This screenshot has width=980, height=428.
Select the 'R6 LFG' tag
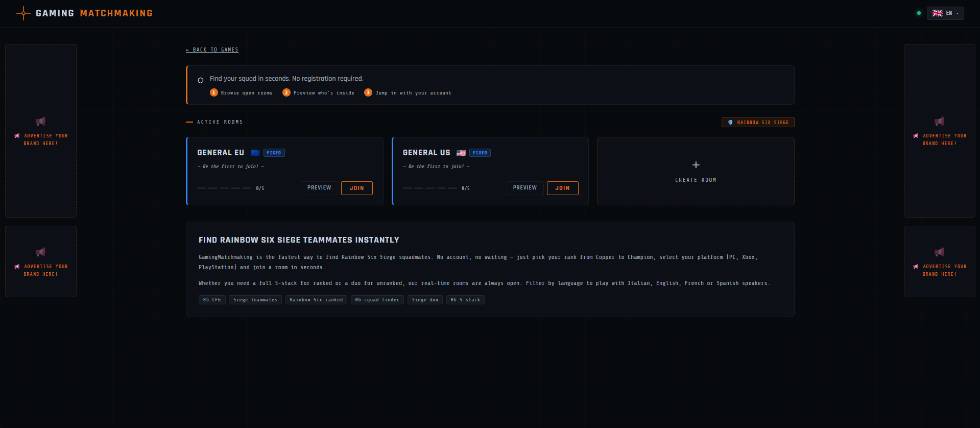pos(212,300)
